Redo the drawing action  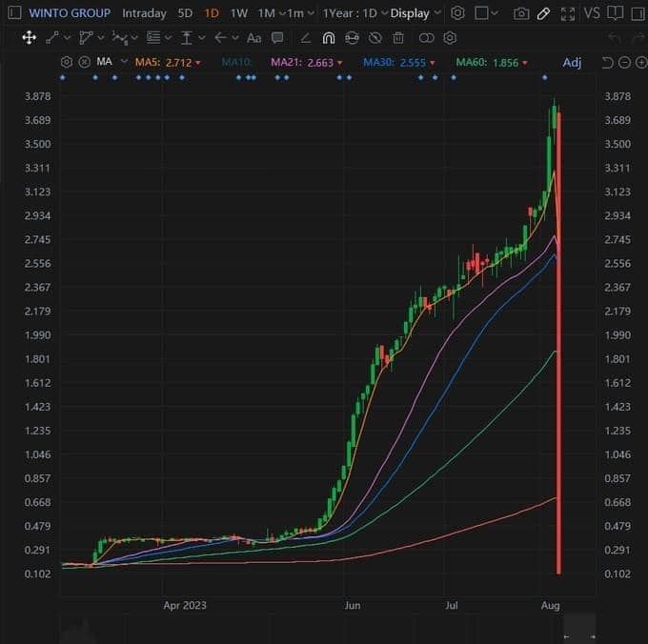[638, 38]
